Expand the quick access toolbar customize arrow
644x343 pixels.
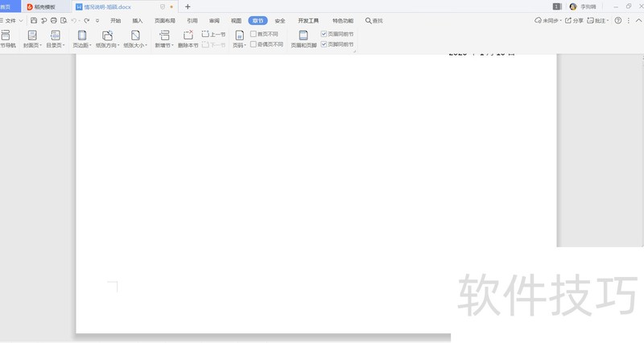[97, 21]
